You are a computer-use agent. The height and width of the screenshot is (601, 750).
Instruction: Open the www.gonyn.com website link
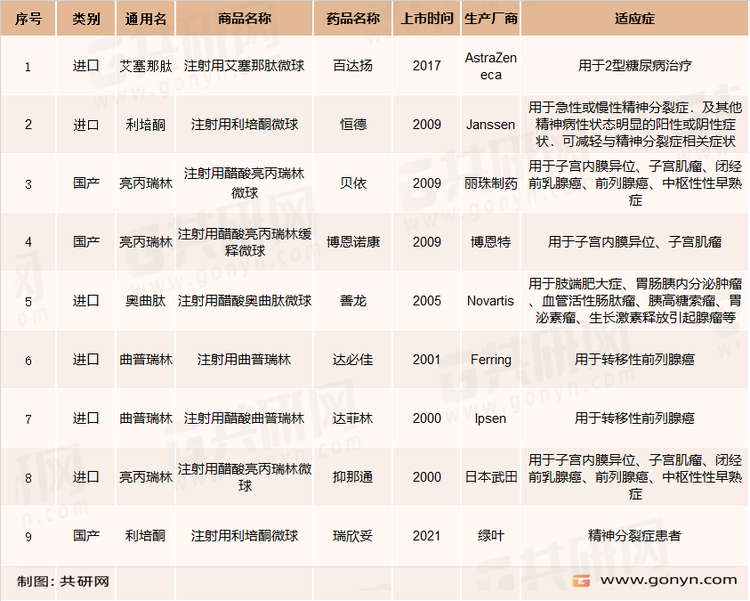click(669, 580)
